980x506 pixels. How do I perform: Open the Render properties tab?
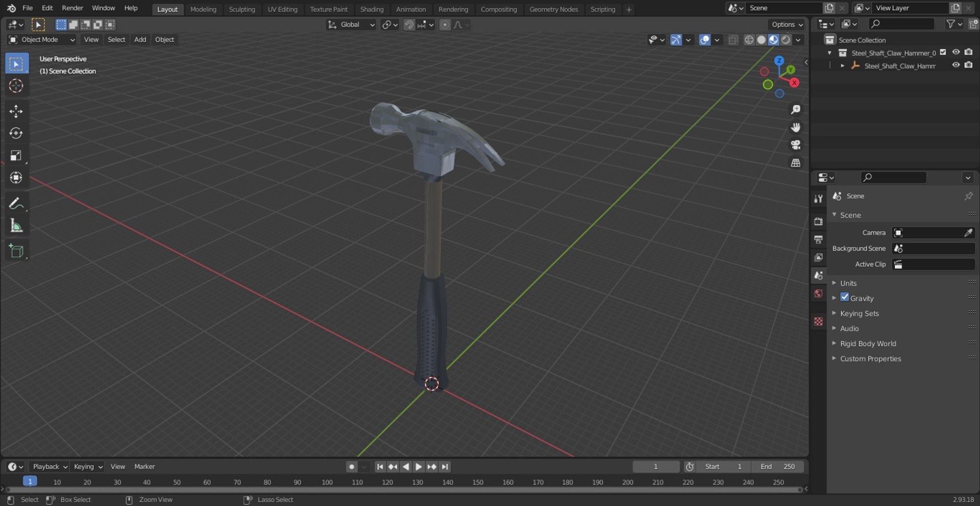click(818, 221)
